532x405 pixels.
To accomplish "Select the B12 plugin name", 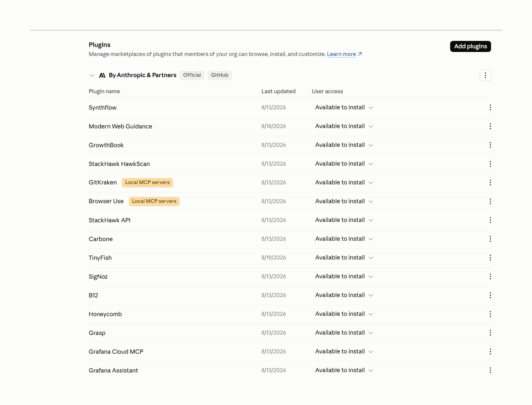I will [94, 295].
